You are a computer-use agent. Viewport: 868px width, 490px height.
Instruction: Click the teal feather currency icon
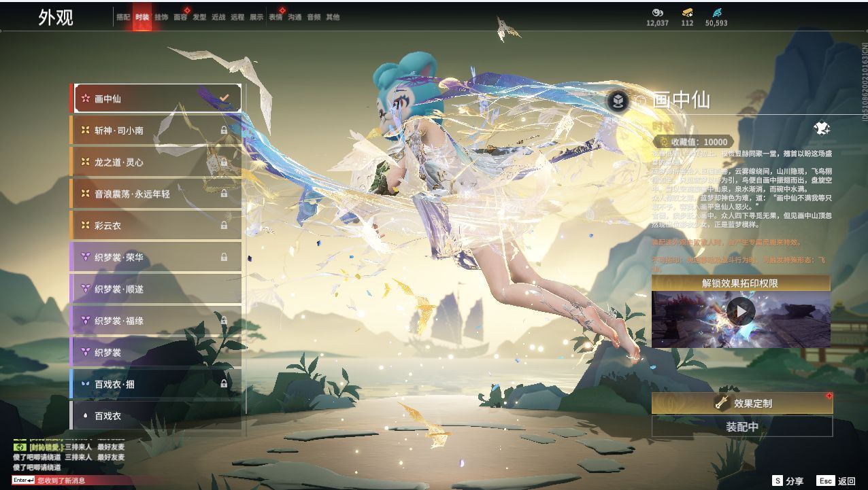(716, 12)
